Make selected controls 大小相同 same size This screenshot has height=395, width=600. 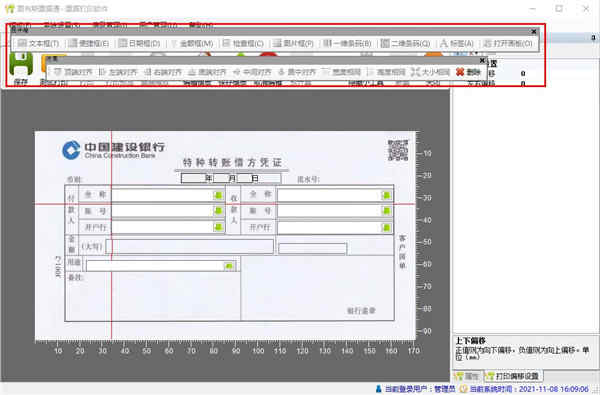coord(431,72)
